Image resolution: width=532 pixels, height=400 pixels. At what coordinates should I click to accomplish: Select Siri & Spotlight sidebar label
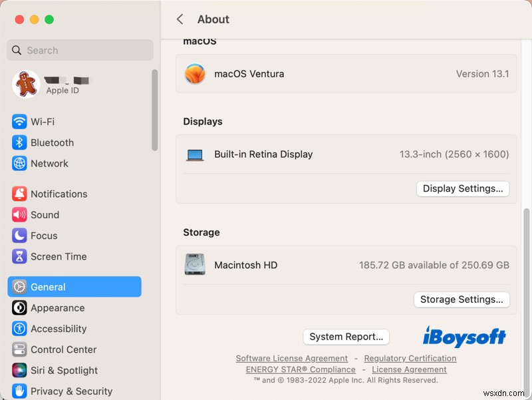pos(64,370)
